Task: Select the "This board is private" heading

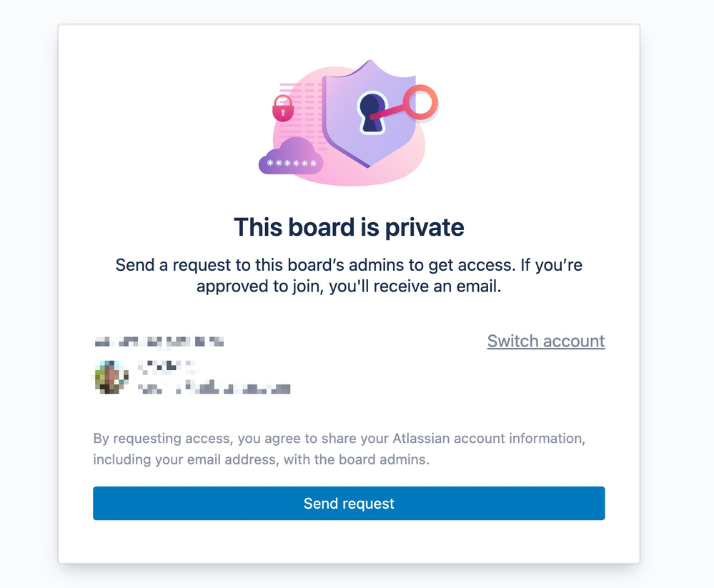Action: [x=349, y=227]
